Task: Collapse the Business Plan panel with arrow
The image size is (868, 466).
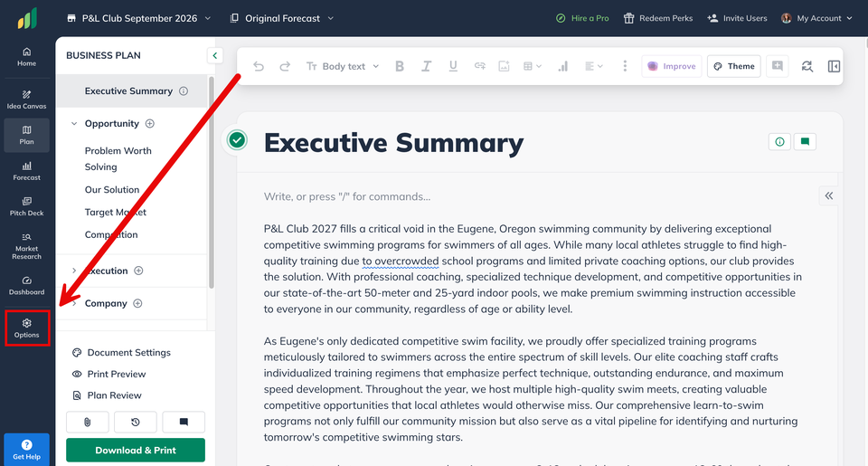Action: coord(215,55)
